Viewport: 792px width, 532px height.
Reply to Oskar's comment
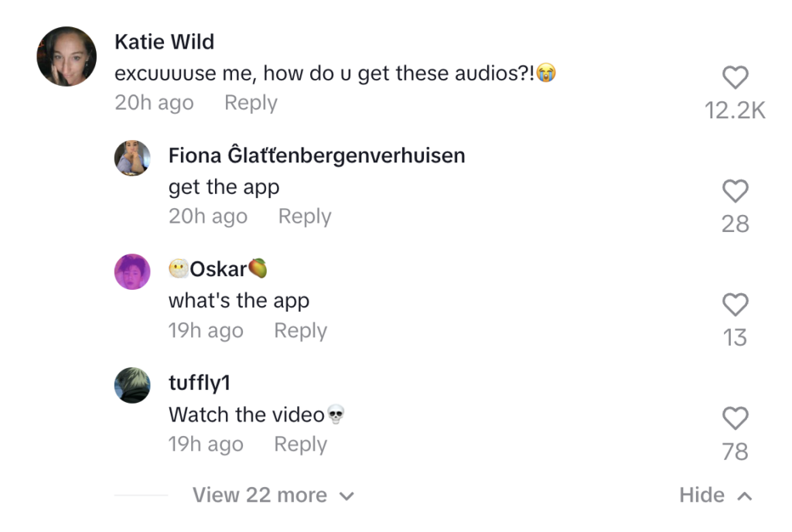click(x=300, y=331)
